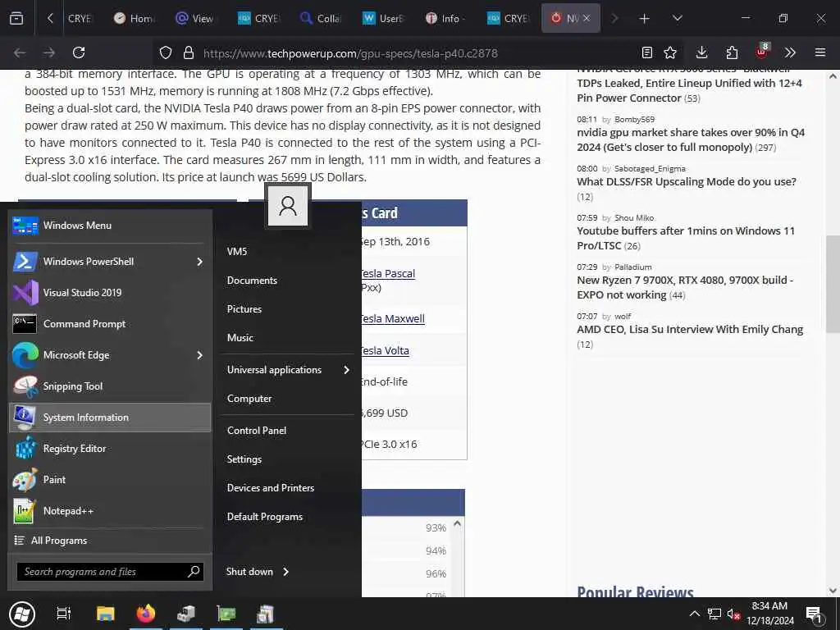
Task: Start the Snipping Tool
Action: (x=110, y=386)
